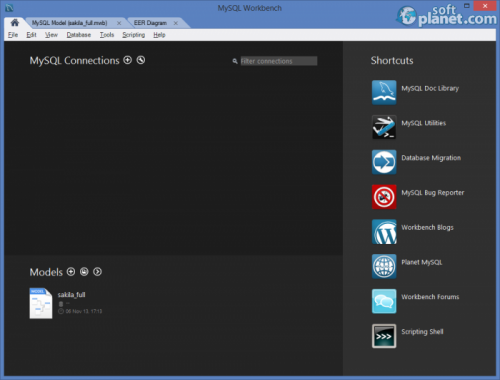Open the View menu
The width and height of the screenshot is (500, 380).
[51, 35]
